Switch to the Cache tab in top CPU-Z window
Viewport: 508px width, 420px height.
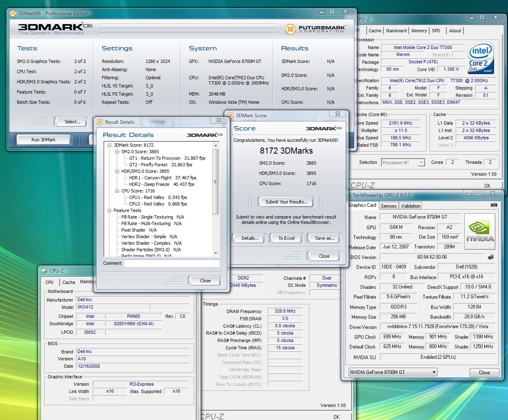(374, 31)
